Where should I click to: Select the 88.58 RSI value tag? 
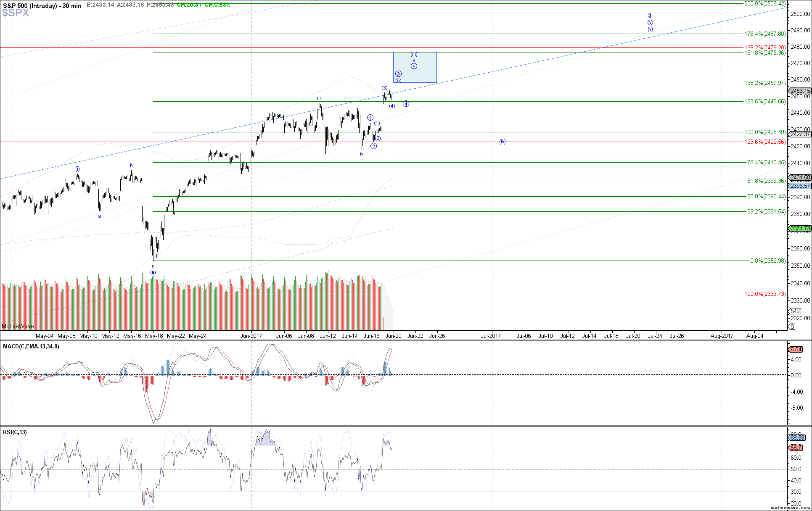click(x=797, y=438)
